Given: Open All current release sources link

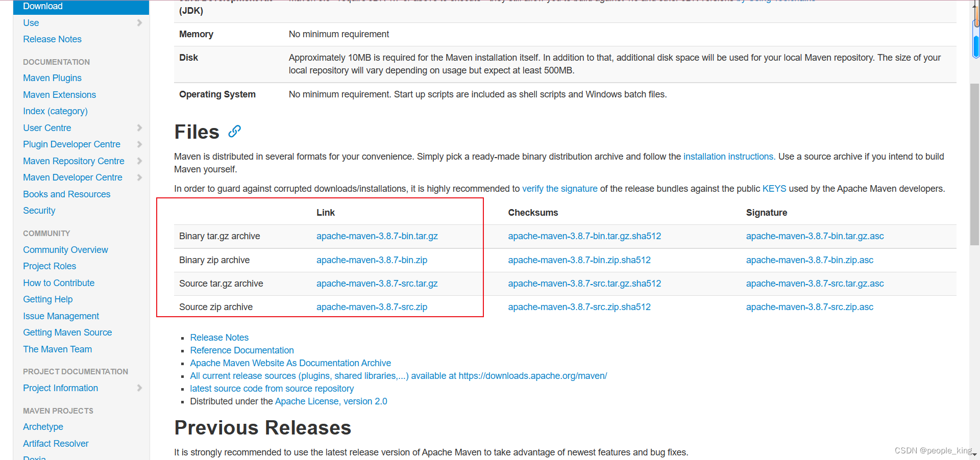Looking at the screenshot, I should coord(398,376).
